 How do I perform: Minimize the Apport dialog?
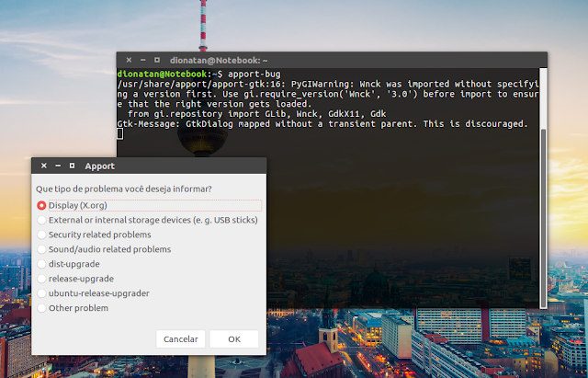[x=58, y=166]
